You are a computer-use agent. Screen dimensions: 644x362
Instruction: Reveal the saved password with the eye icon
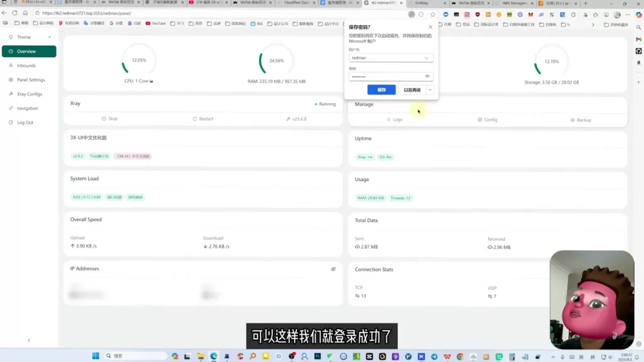pyautogui.click(x=427, y=76)
